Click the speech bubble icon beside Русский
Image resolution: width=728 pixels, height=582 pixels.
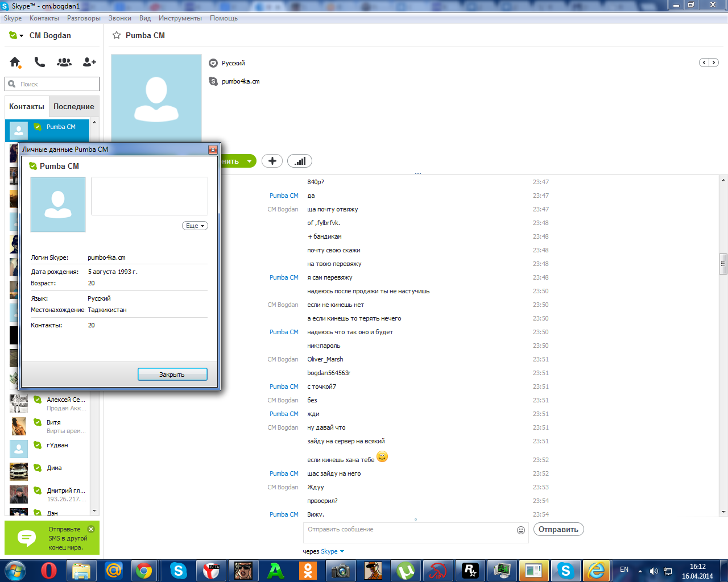[x=213, y=63]
